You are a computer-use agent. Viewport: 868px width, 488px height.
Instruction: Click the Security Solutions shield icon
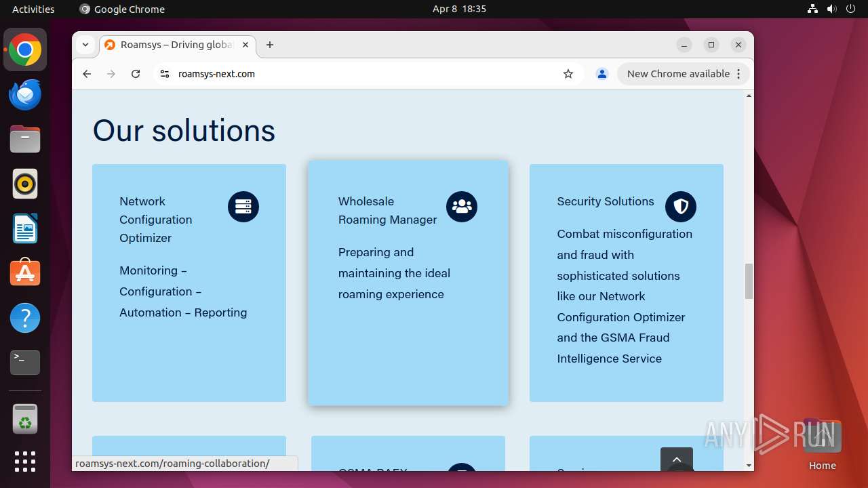pyautogui.click(x=681, y=207)
